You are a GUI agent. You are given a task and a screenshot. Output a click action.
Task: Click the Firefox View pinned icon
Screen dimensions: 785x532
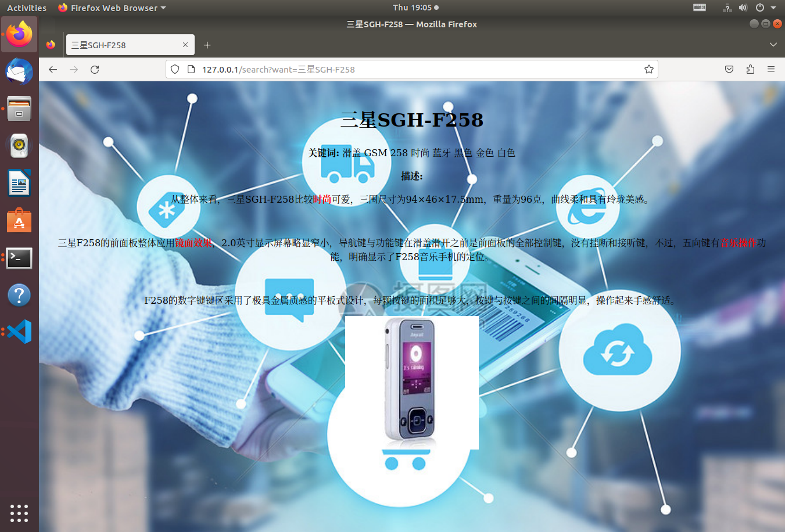(x=51, y=45)
